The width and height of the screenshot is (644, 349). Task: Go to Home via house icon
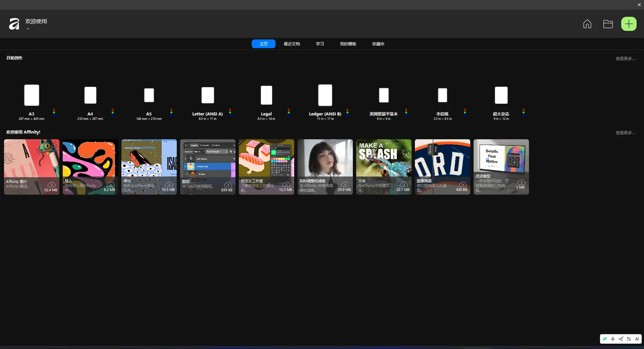(x=587, y=24)
